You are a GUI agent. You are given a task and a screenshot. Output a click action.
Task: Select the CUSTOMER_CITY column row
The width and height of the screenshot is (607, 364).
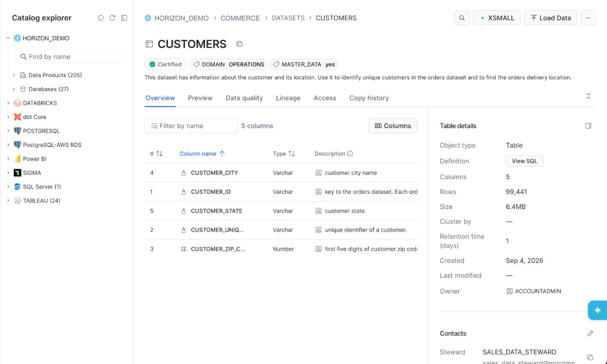click(x=281, y=173)
